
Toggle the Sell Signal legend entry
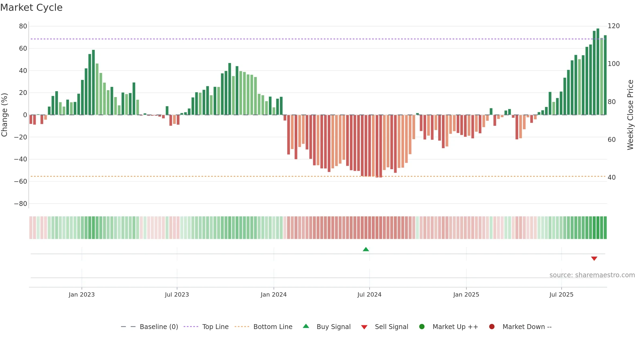pyautogui.click(x=385, y=327)
